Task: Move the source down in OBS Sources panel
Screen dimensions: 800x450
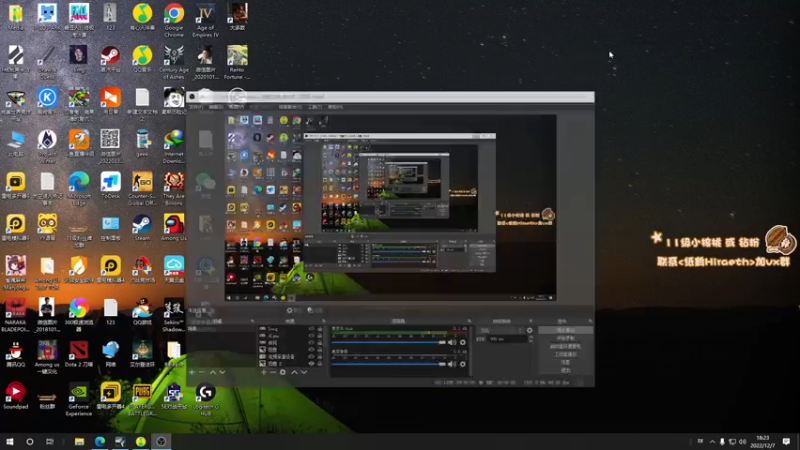Action: click(x=304, y=372)
